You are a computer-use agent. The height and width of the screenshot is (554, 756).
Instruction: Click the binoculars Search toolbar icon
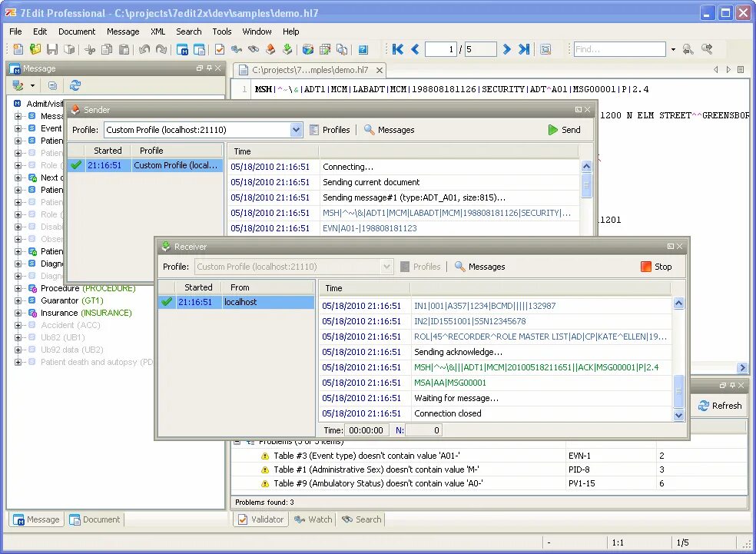[x=254, y=49]
